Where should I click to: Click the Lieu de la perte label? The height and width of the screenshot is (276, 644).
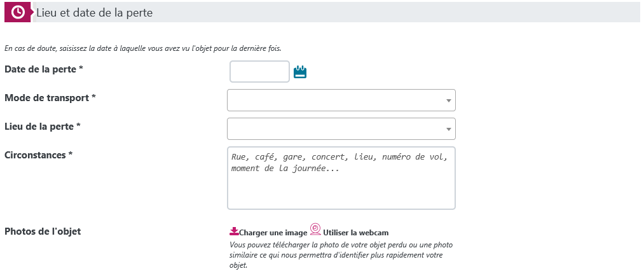43,126
